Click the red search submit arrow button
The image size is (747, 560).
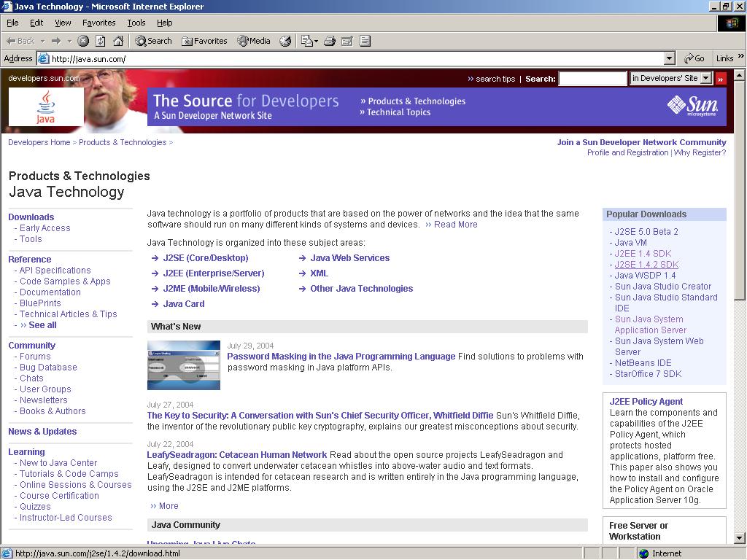(720, 79)
